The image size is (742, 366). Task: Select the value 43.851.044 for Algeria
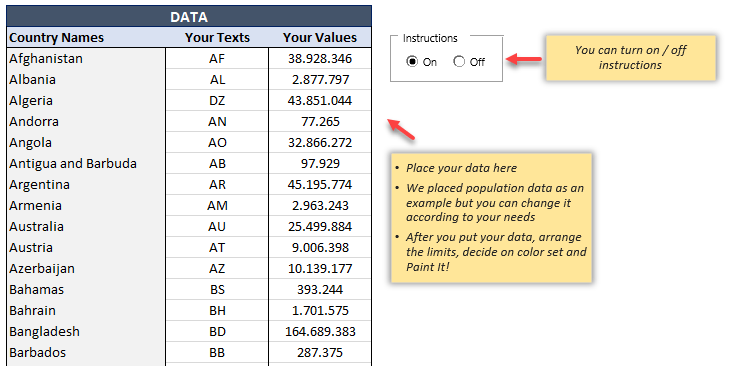[x=320, y=100]
